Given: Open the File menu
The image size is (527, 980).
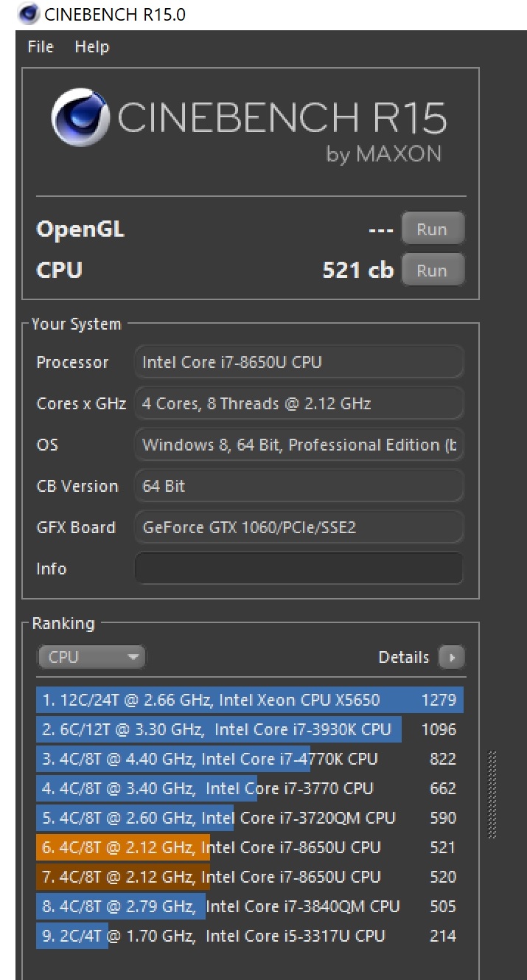Looking at the screenshot, I should [x=41, y=46].
